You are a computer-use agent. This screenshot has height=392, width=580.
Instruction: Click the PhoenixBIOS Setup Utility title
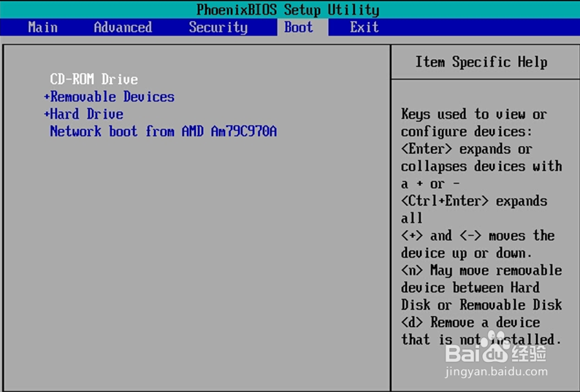288,9
